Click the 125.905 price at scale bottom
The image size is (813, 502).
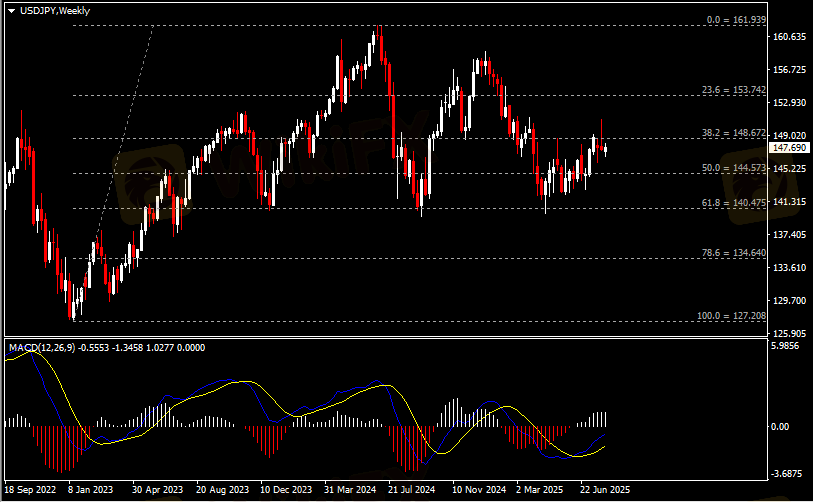(790, 333)
